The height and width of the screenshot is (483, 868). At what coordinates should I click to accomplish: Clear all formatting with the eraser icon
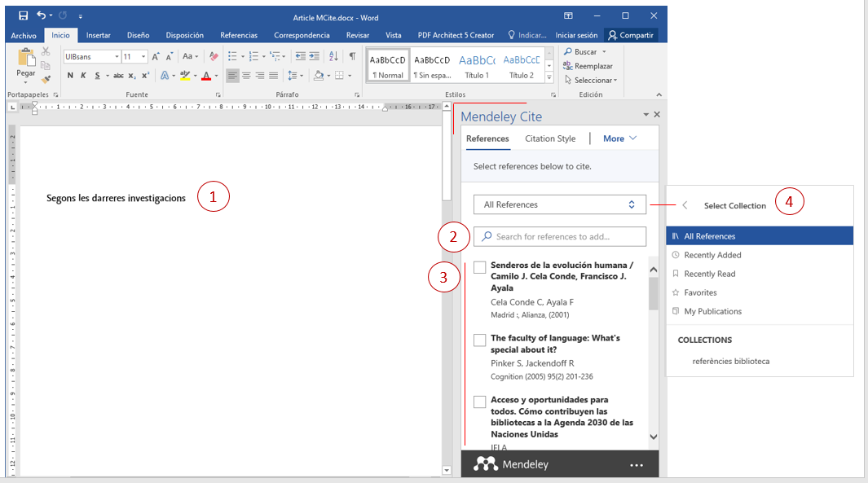click(x=213, y=56)
